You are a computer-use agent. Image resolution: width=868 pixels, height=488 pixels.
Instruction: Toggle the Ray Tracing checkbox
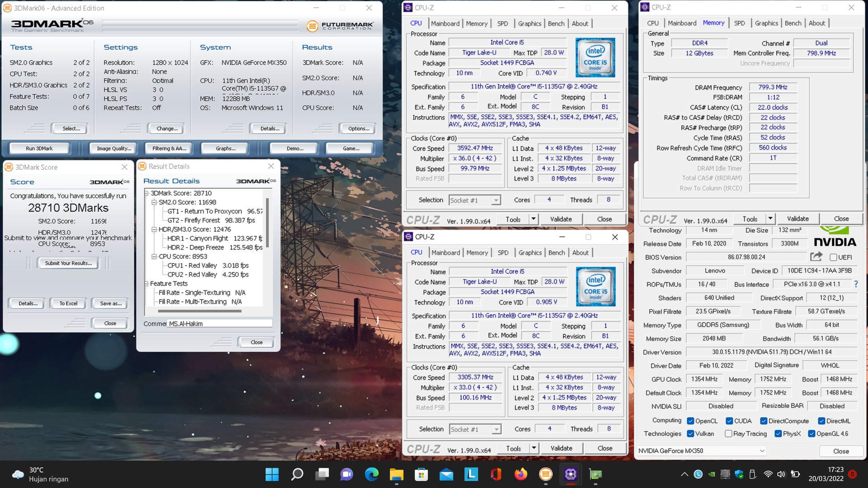click(x=728, y=433)
